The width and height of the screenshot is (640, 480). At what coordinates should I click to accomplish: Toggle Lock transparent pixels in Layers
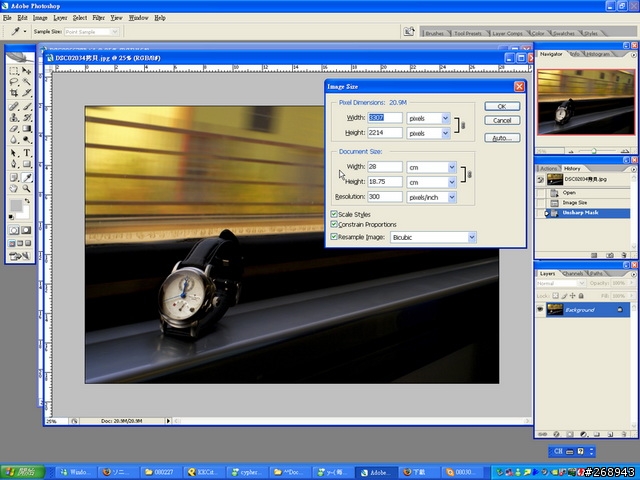[555, 296]
